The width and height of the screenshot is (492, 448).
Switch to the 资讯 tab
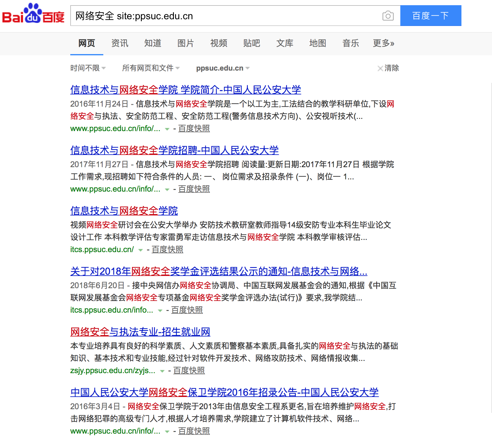[x=120, y=43]
